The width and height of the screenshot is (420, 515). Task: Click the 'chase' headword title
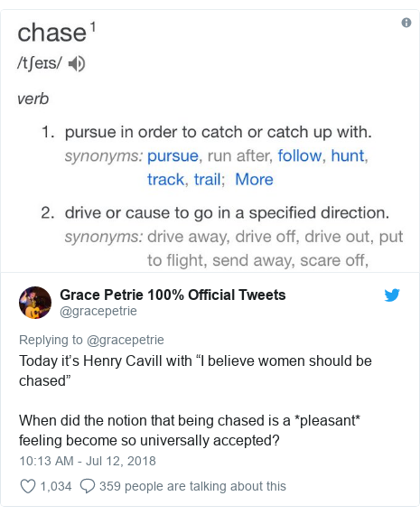[51, 33]
